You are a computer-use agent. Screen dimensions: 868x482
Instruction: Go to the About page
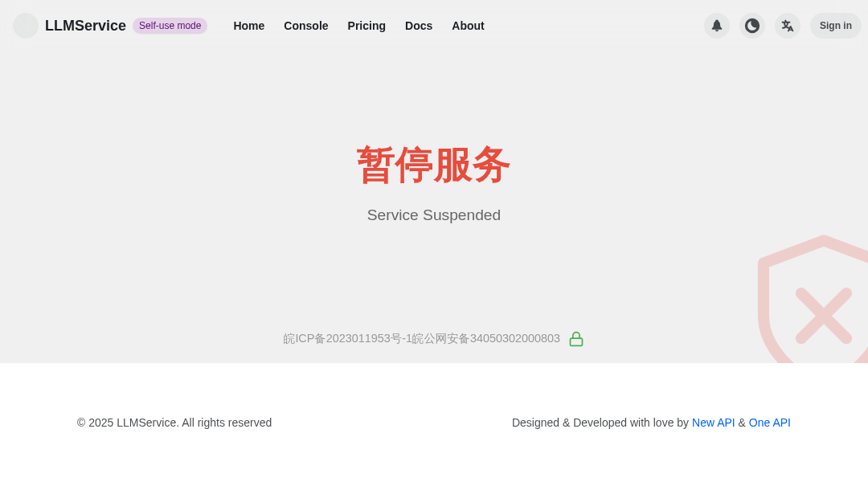(x=468, y=26)
